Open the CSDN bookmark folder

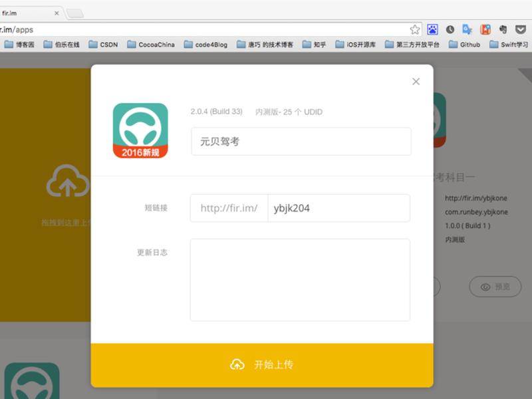click(x=103, y=45)
